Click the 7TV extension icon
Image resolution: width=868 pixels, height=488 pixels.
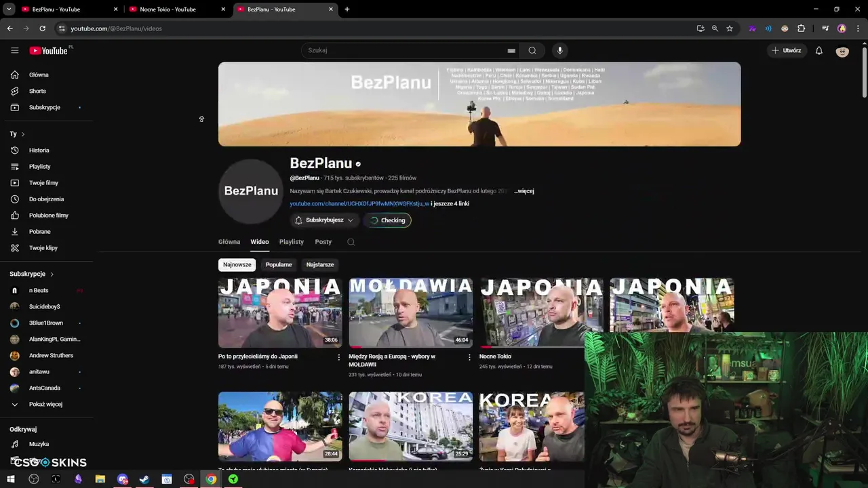pyautogui.click(x=752, y=28)
